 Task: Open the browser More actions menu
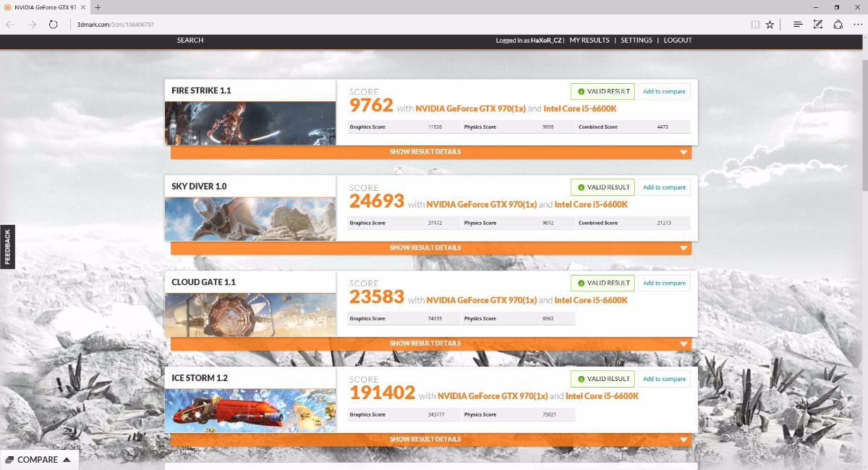[x=858, y=25]
